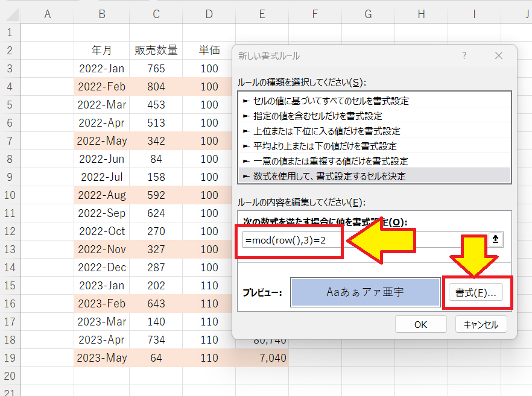Click the 販売数量 header cell
Image resolution: width=532 pixels, height=396 pixels.
(156, 51)
